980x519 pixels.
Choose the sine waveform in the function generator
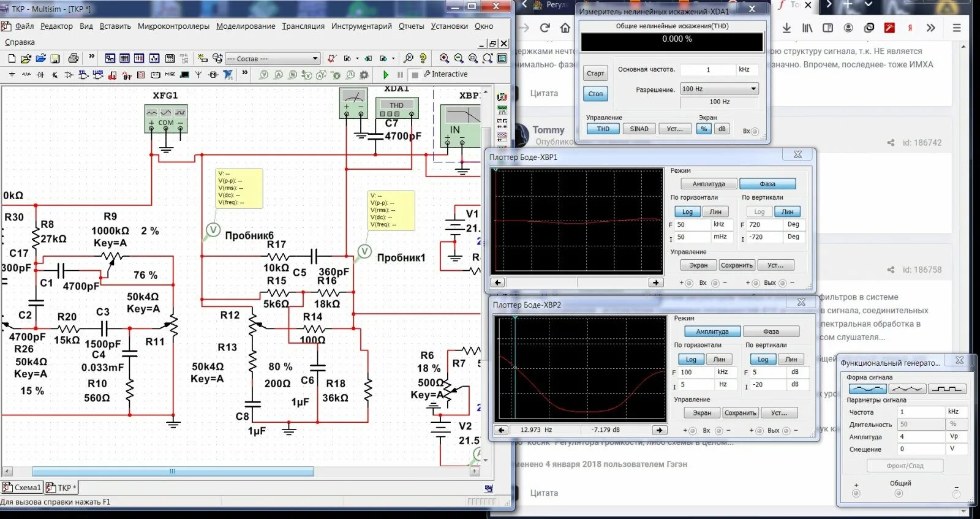click(x=867, y=389)
